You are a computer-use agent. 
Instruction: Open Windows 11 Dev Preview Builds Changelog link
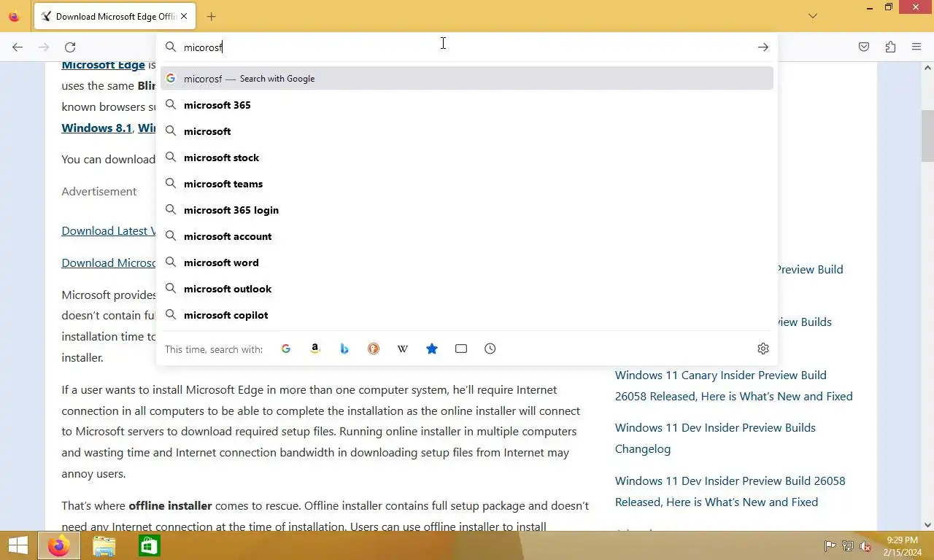pos(715,438)
